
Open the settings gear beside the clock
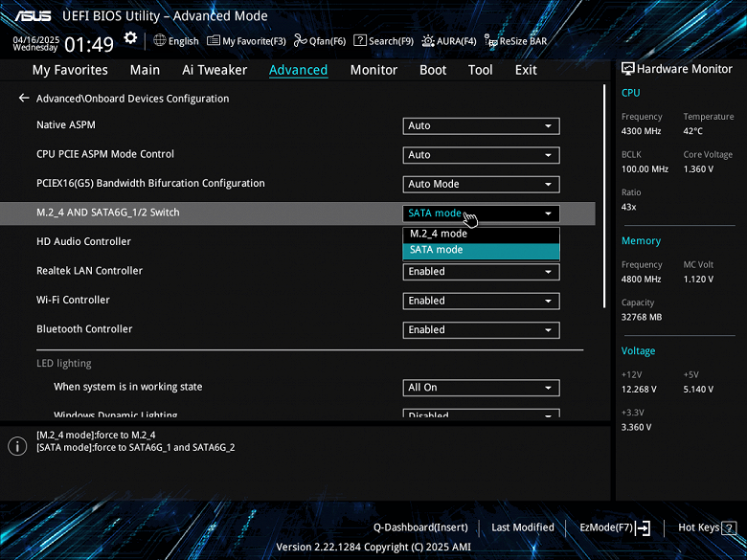pyautogui.click(x=130, y=38)
